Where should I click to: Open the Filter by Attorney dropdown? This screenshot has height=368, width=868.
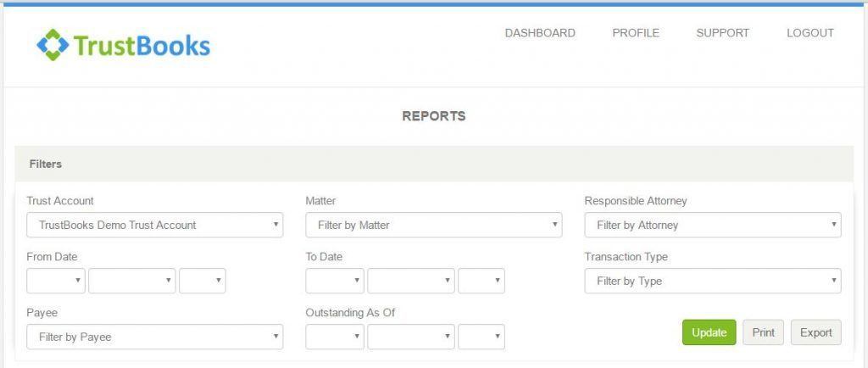pyautogui.click(x=712, y=226)
